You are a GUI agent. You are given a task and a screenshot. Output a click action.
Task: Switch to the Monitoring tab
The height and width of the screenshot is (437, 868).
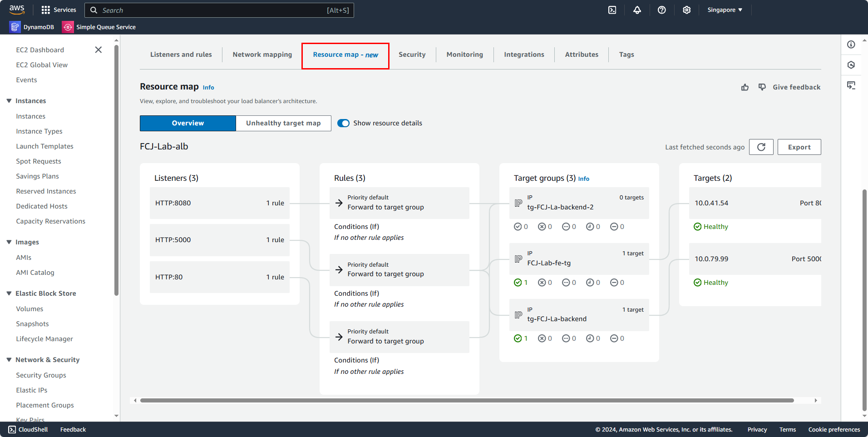point(465,55)
